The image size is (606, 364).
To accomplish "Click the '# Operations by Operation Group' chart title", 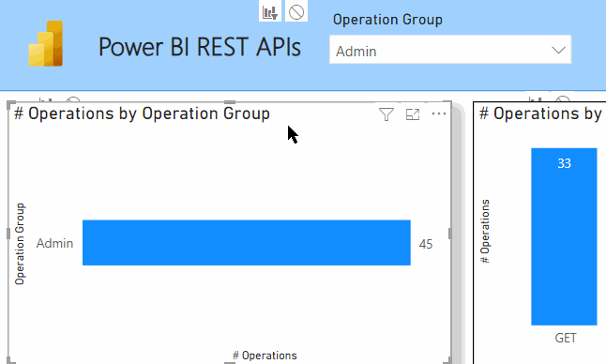I will [x=142, y=114].
